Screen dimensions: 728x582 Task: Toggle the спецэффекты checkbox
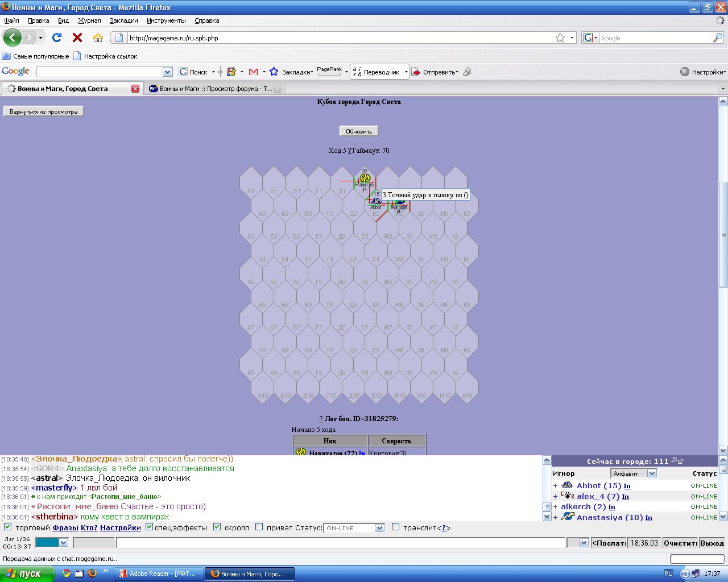point(150,527)
